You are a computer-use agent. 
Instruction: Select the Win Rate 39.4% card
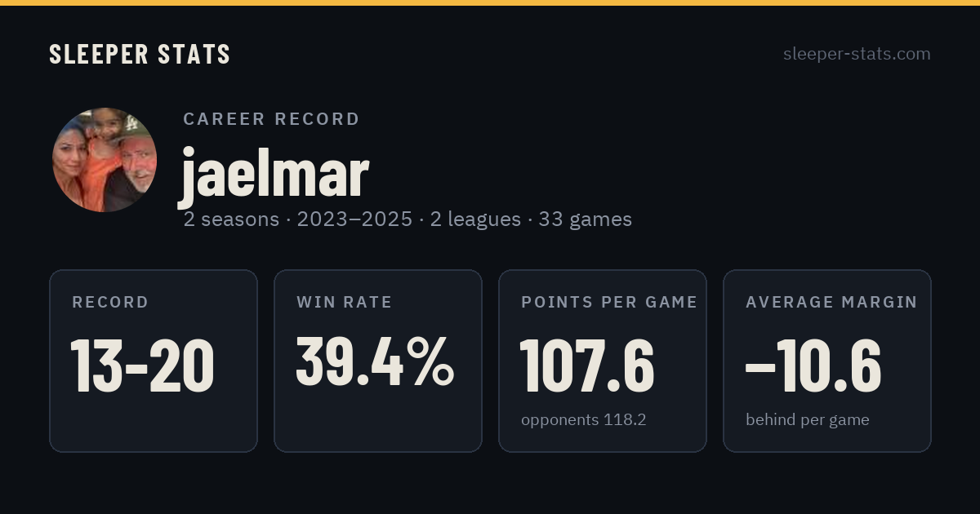pos(378,361)
